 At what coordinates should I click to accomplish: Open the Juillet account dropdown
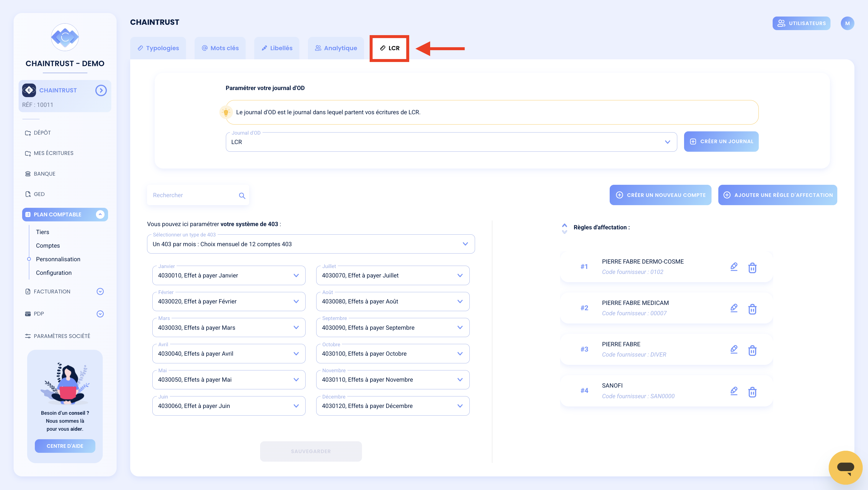(x=393, y=275)
